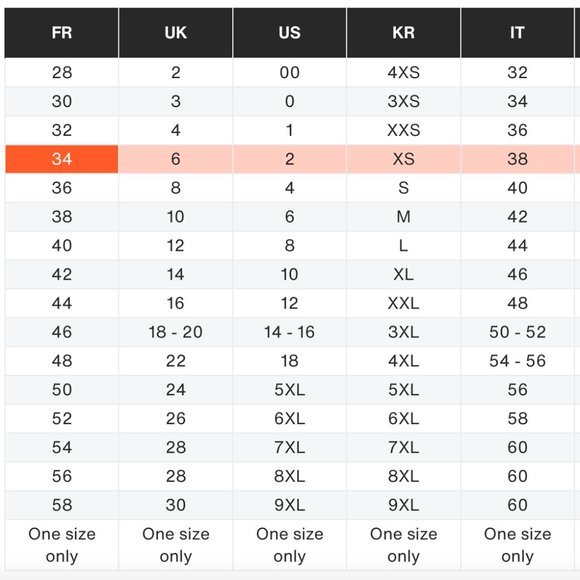580x580 pixels.
Task: Select the IT One size only cell
Action: (x=517, y=545)
